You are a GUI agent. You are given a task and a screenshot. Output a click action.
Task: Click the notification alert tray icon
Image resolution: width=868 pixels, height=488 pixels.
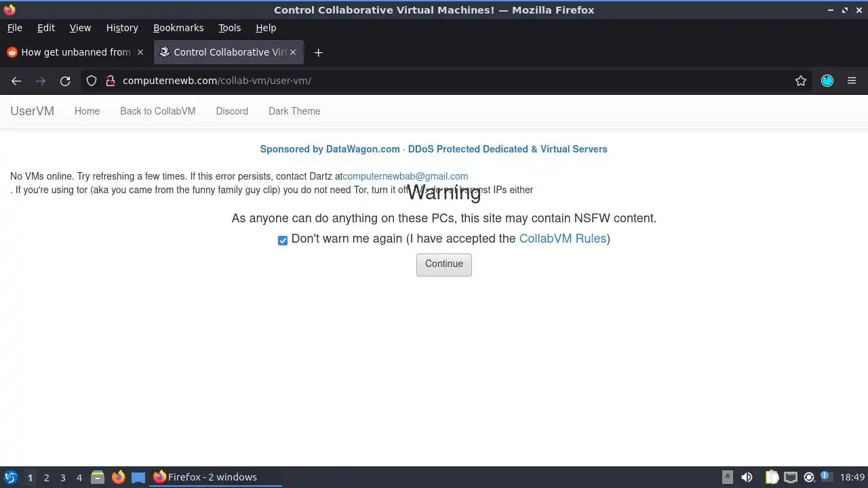pyautogui.click(x=827, y=476)
